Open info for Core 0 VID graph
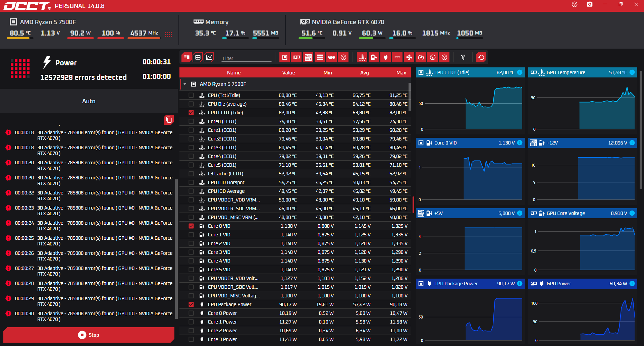 click(520, 143)
